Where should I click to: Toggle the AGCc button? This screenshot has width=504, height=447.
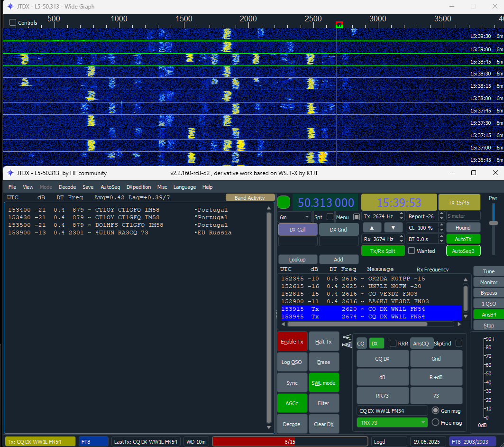(x=292, y=403)
